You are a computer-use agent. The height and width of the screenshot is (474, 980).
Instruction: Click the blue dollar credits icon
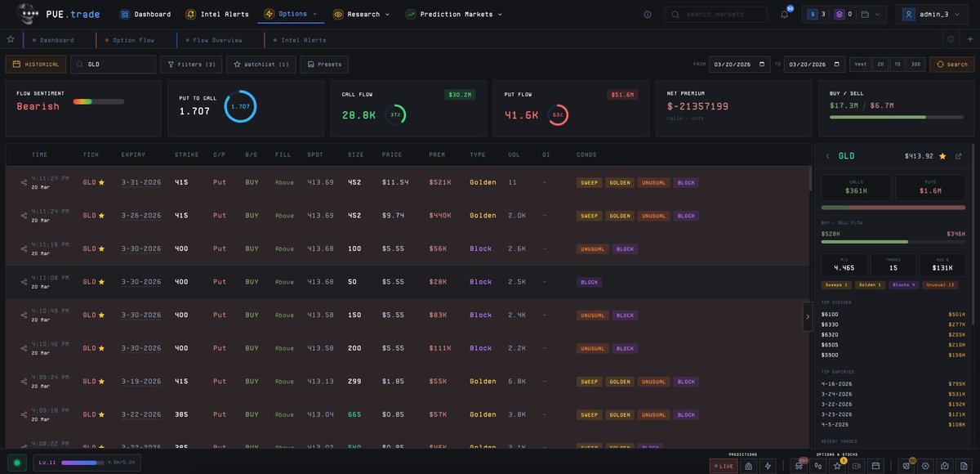(x=813, y=14)
